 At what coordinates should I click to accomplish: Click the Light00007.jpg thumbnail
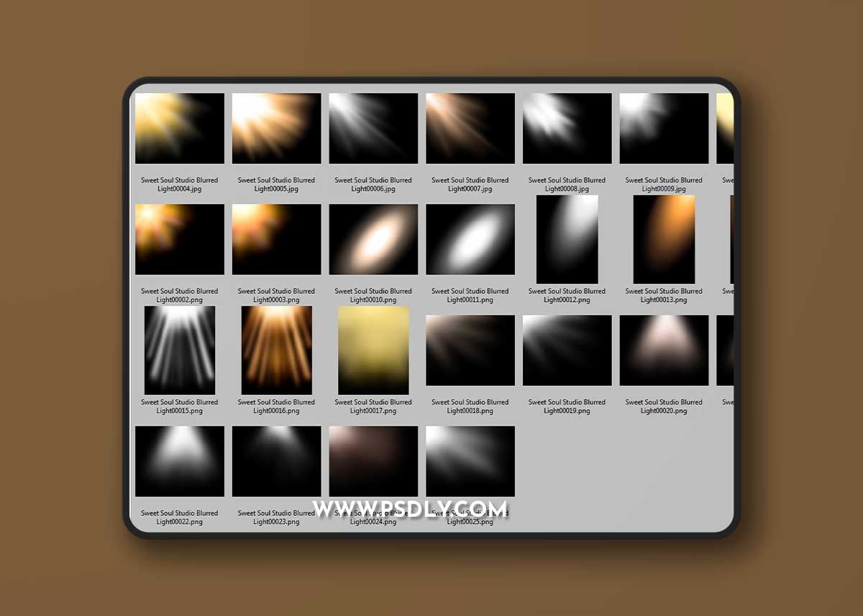[x=470, y=127]
